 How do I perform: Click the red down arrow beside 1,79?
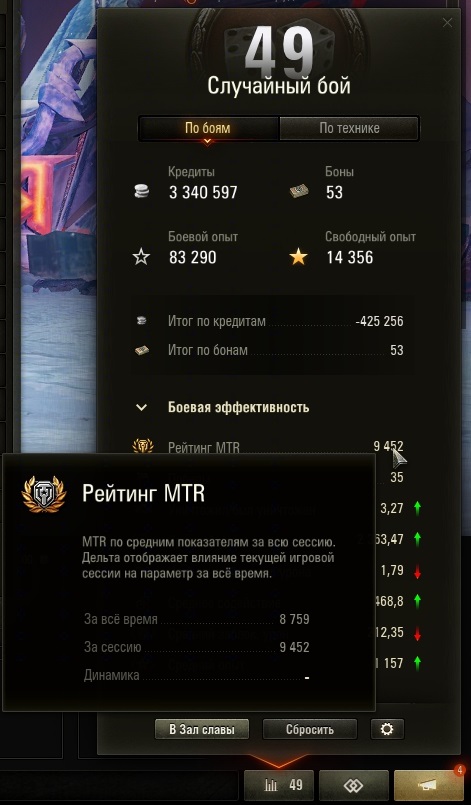pos(417,571)
